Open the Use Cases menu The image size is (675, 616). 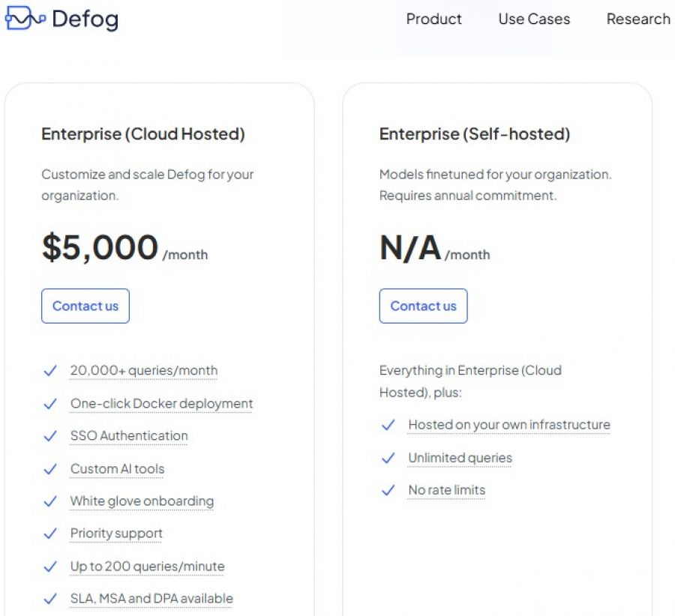(533, 19)
